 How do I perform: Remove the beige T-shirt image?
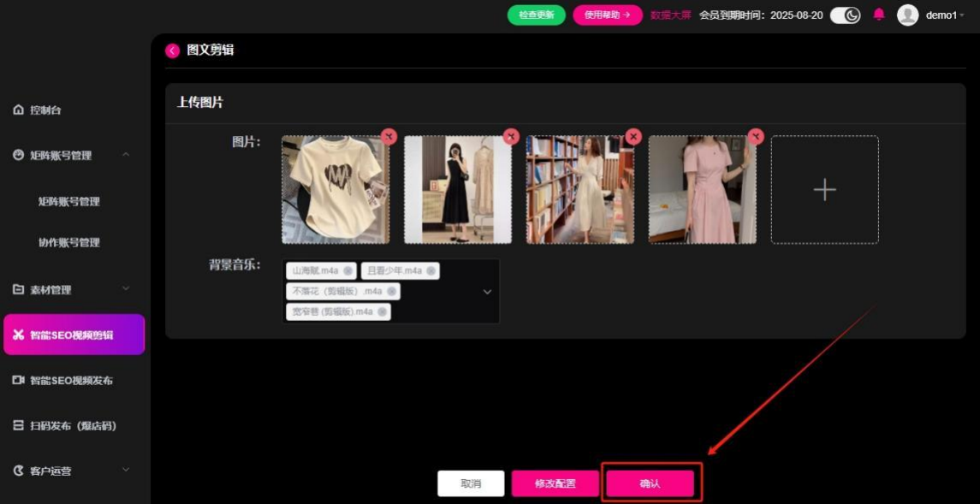coord(389,136)
